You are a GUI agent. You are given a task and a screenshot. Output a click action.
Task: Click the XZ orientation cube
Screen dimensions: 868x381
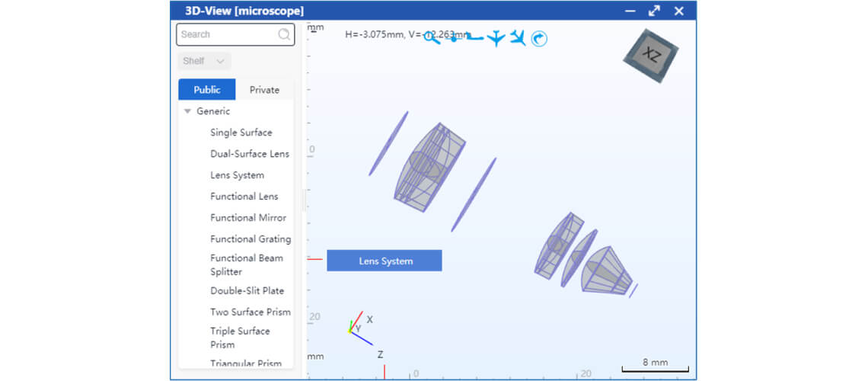tap(650, 55)
